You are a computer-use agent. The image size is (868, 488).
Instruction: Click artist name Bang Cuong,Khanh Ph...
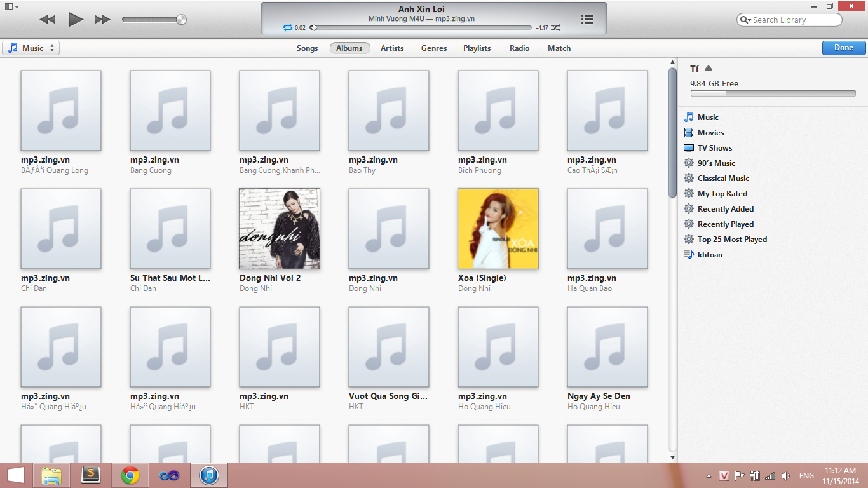pos(280,170)
